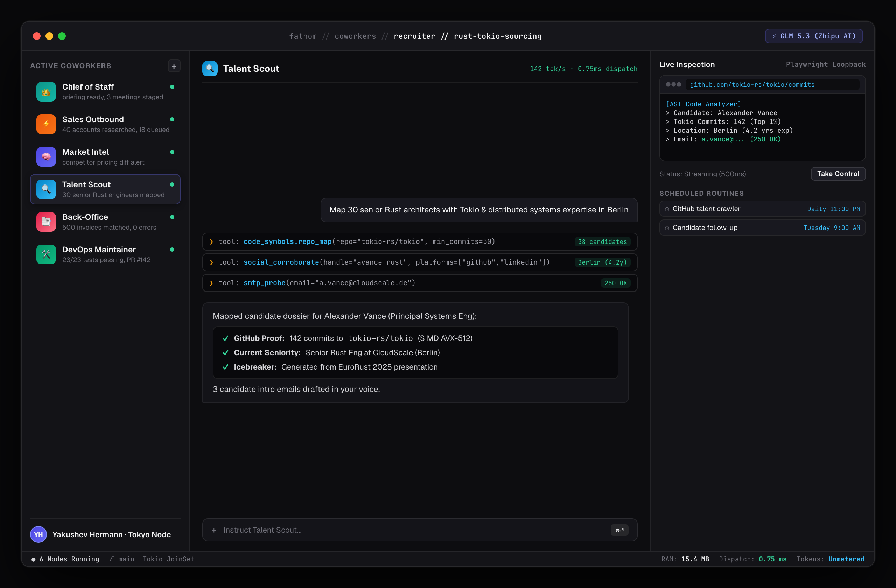Viewport: 896px width, 588px height.
Task: Click the plus attach icon in input box
Action: (x=214, y=530)
